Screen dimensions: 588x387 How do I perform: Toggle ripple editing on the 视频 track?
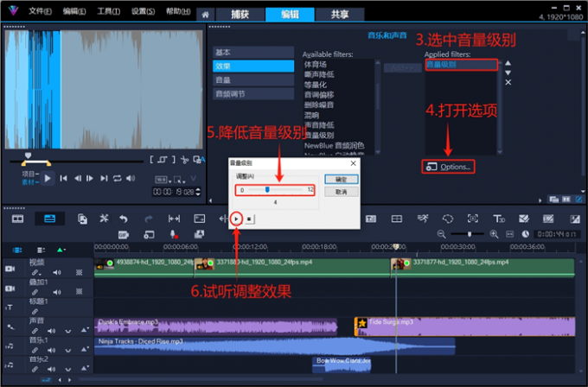(35, 272)
